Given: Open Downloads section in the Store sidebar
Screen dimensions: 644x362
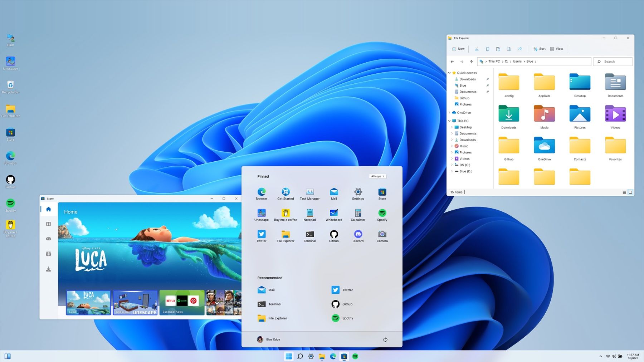Looking at the screenshot, I should click(48, 269).
